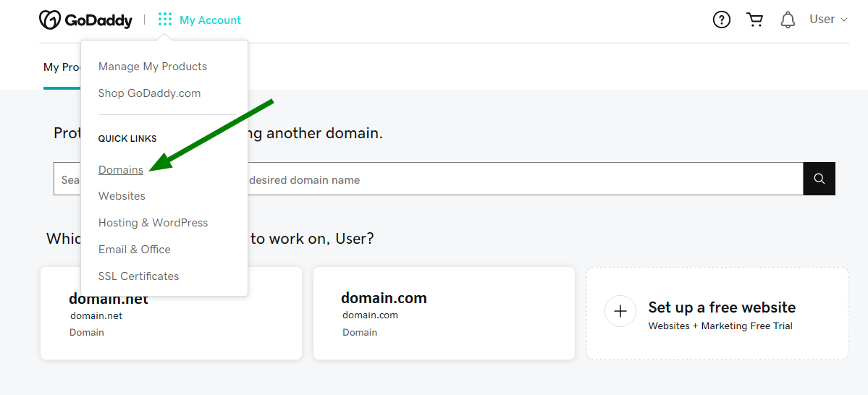Viewport: 868px width, 395px height.
Task: Open SSL Certificates quick link
Action: pos(138,276)
